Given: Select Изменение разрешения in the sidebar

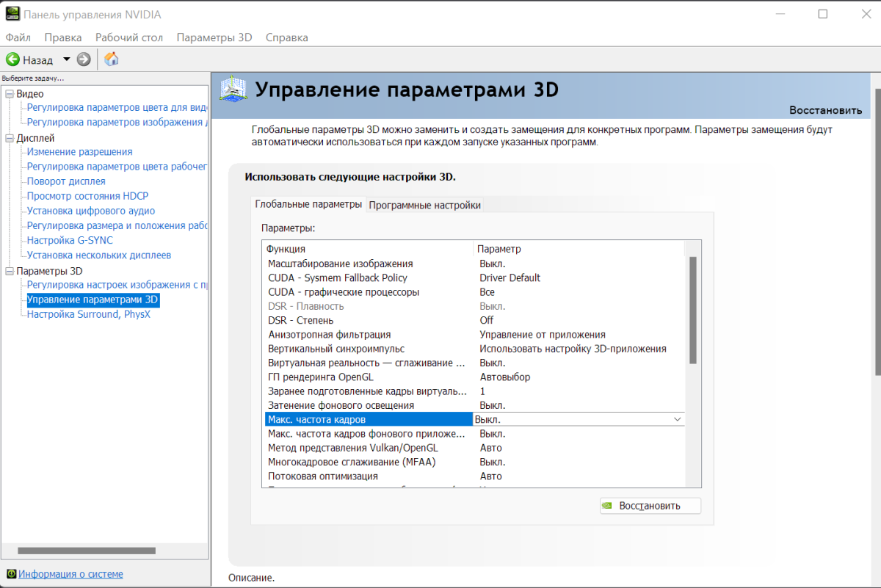Looking at the screenshot, I should [79, 152].
